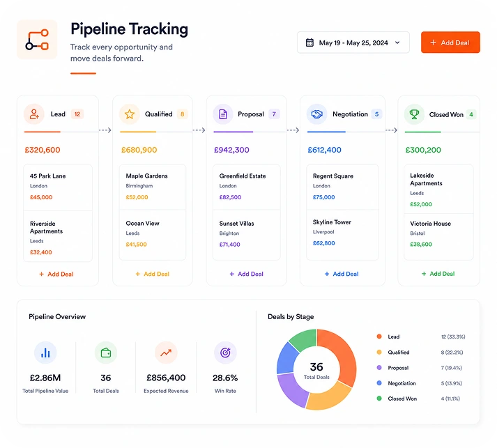Click the £45,000 amount on 45 Park Lane
The height and width of the screenshot is (448, 497).
click(x=41, y=197)
